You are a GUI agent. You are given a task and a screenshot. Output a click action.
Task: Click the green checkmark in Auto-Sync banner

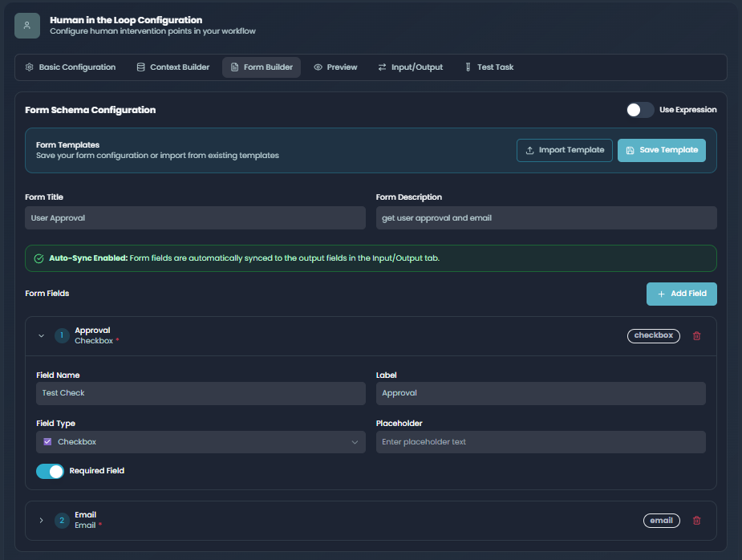[39, 258]
